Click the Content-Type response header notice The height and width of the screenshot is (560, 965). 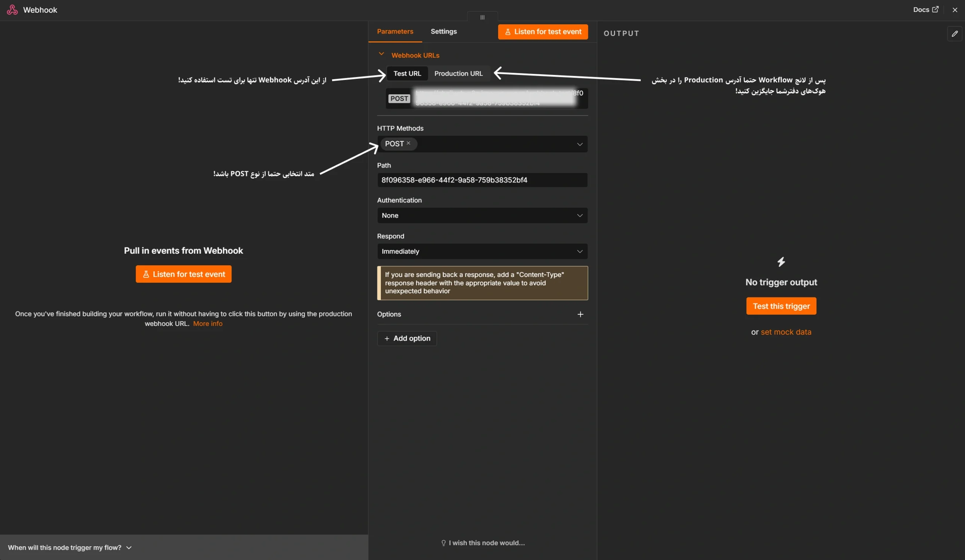click(x=482, y=283)
